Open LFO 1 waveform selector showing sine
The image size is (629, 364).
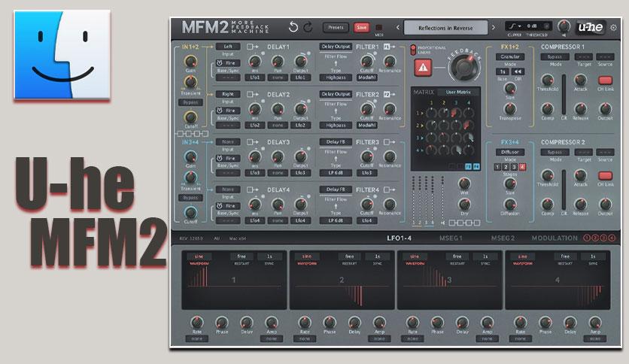point(199,256)
